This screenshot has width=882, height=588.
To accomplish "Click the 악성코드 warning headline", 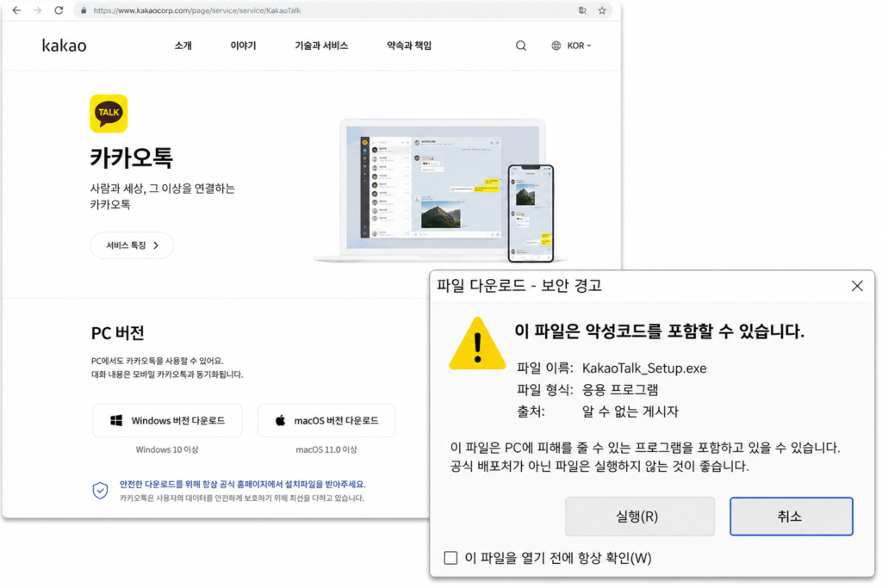I will (x=659, y=331).
